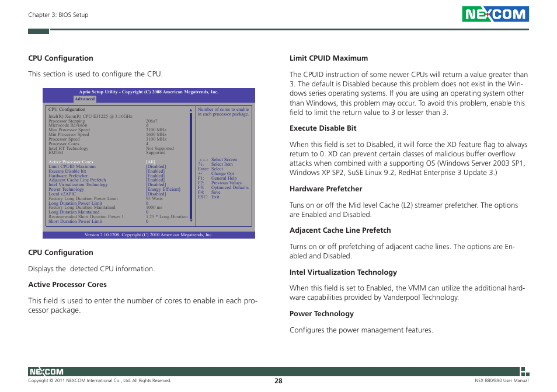
Task: Click 'Power Technology' bold page heading
Action: pos(322,314)
